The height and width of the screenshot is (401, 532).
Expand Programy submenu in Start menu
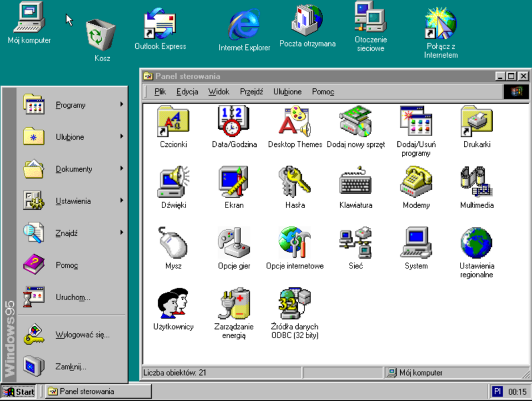73,105
